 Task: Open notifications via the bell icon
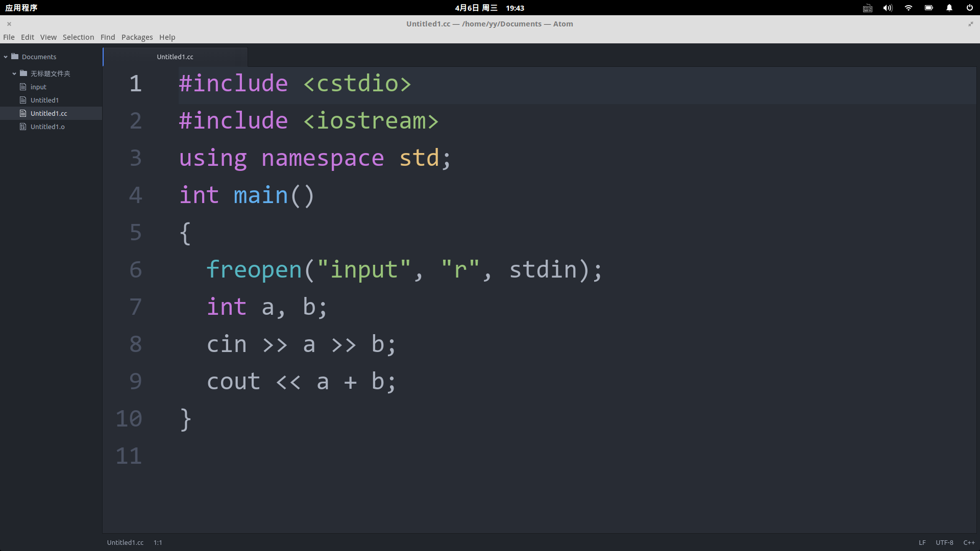(x=949, y=8)
